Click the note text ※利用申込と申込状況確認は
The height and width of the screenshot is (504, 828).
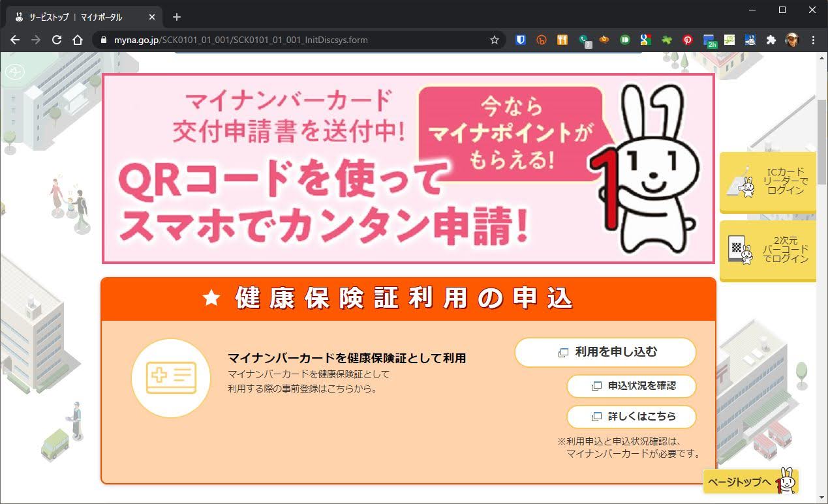(x=619, y=441)
